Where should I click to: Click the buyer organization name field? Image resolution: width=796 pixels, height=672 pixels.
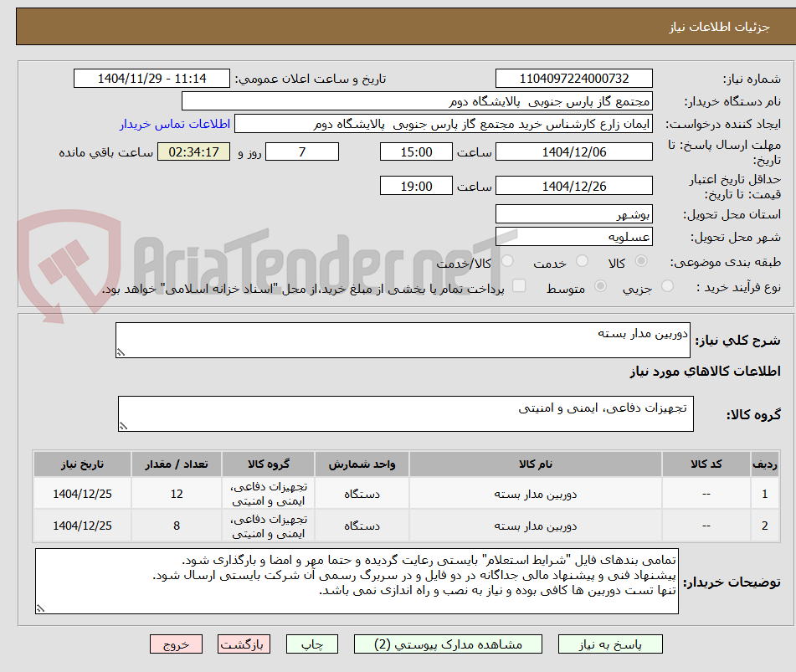tap(417, 101)
